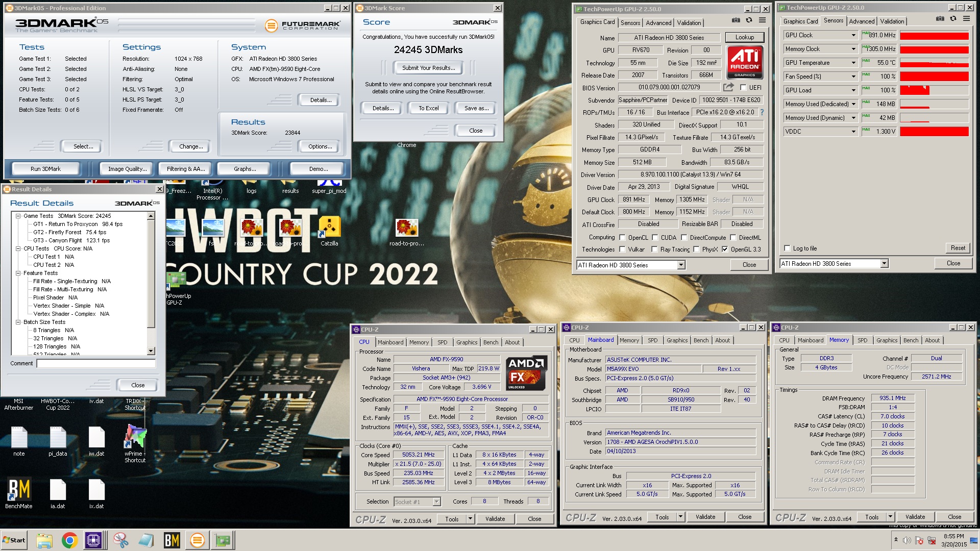This screenshot has width=980, height=551.
Task: Open the hamburger menu in left GPU-Z window
Action: point(762,20)
